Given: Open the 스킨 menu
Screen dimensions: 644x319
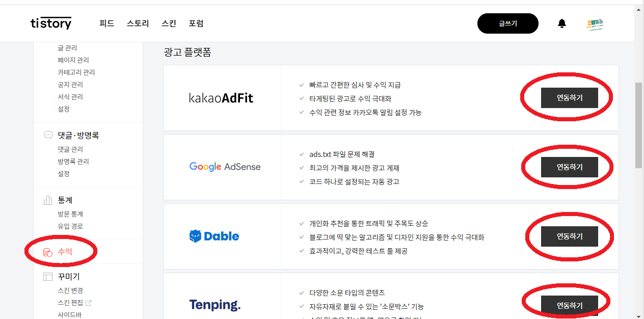Looking at the screenshot, I should click(169, 23).
